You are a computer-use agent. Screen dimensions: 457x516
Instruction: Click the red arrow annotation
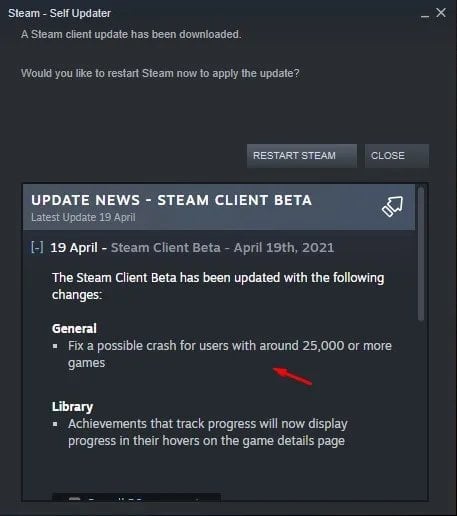[292, 376]
